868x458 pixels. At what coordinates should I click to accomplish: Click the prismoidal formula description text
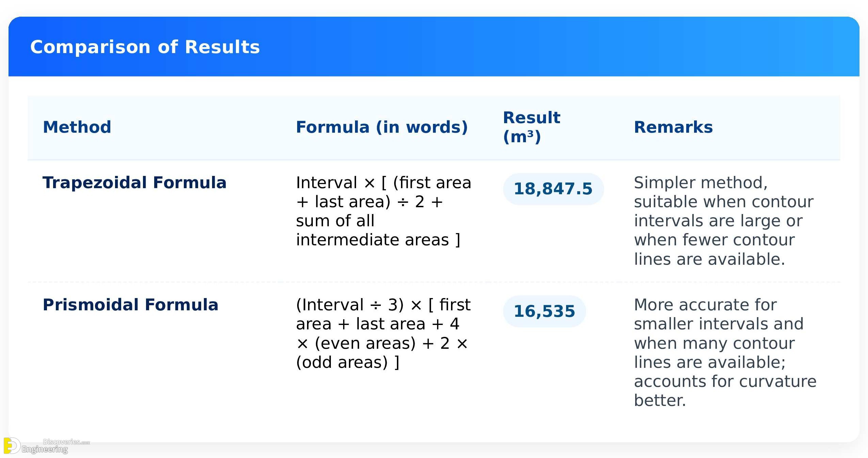click(x=384, y=333)
